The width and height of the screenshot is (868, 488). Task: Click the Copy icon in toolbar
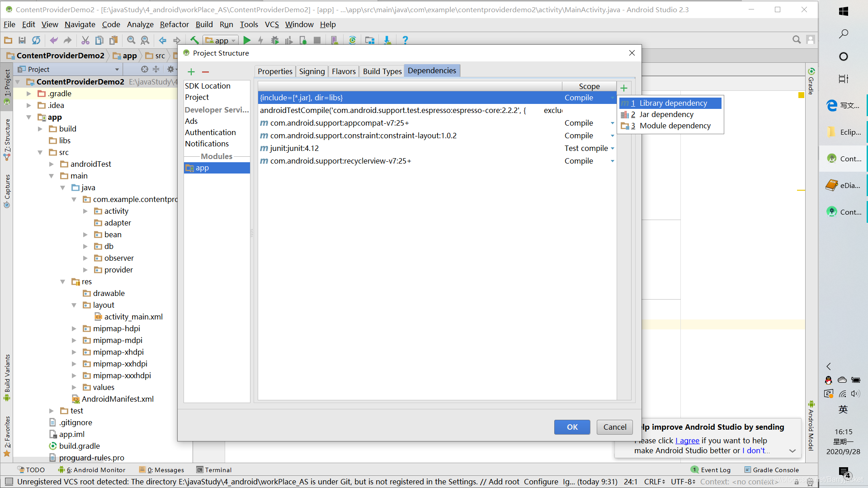click(x=99, y=40)
